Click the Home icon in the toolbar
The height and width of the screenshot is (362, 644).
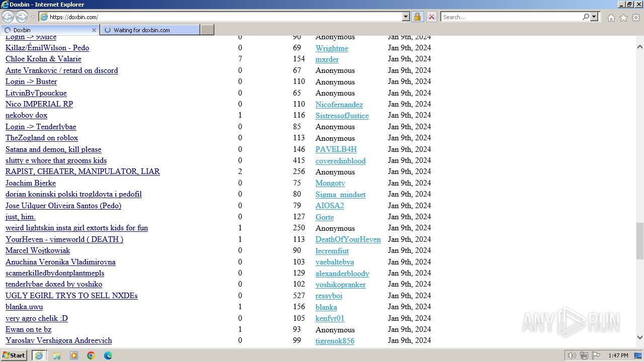[x=611, y=18]
